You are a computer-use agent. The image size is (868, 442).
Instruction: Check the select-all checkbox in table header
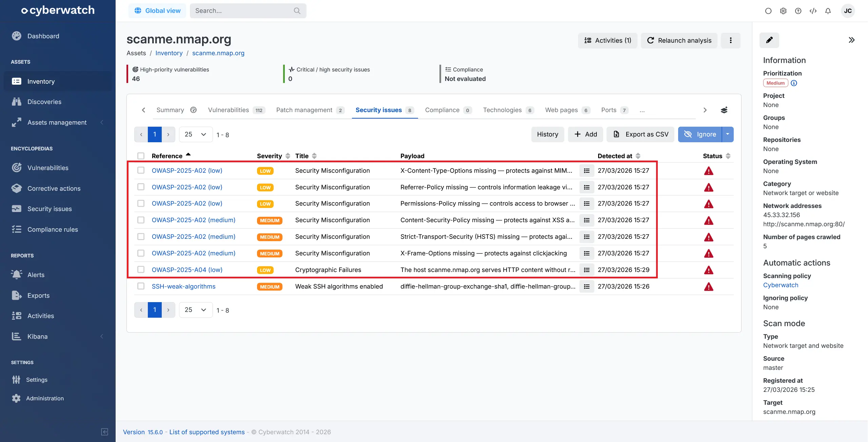click(141, 156)
